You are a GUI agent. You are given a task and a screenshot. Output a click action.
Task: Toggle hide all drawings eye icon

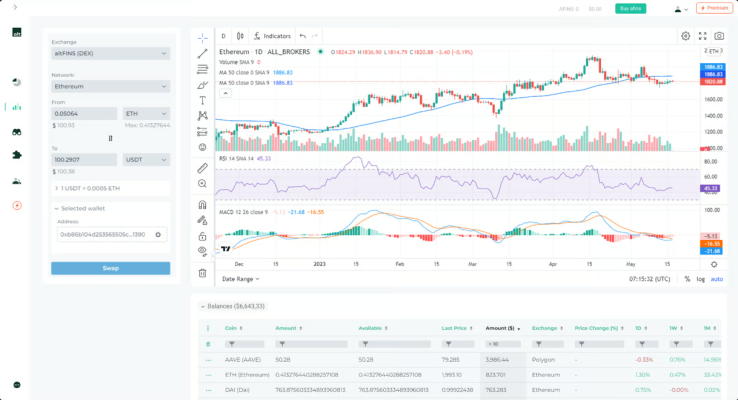(202, 251)
